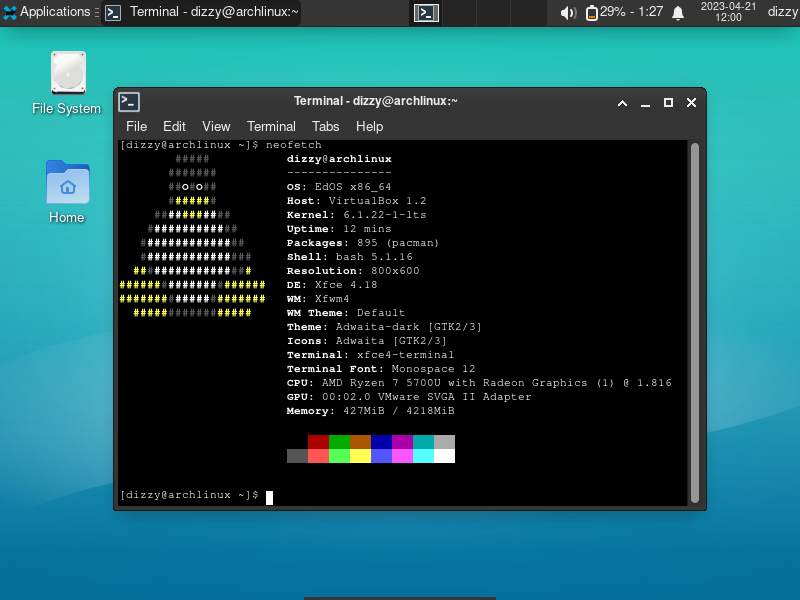Click the dark blue color block

pos(381,442)
